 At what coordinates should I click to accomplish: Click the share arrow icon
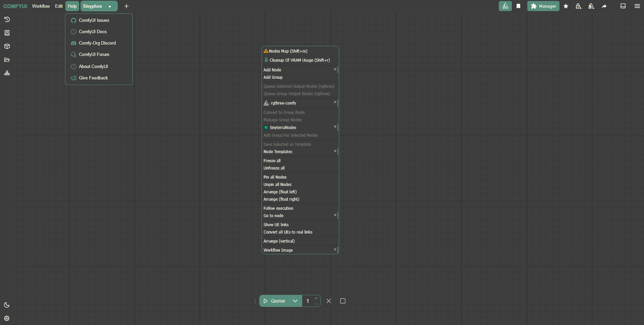604,6
